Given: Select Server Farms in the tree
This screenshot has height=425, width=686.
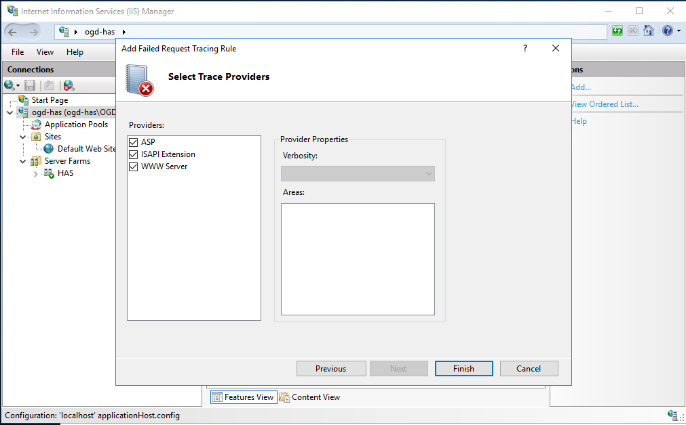Looking at the screenshot, I should tap(67, 161).
